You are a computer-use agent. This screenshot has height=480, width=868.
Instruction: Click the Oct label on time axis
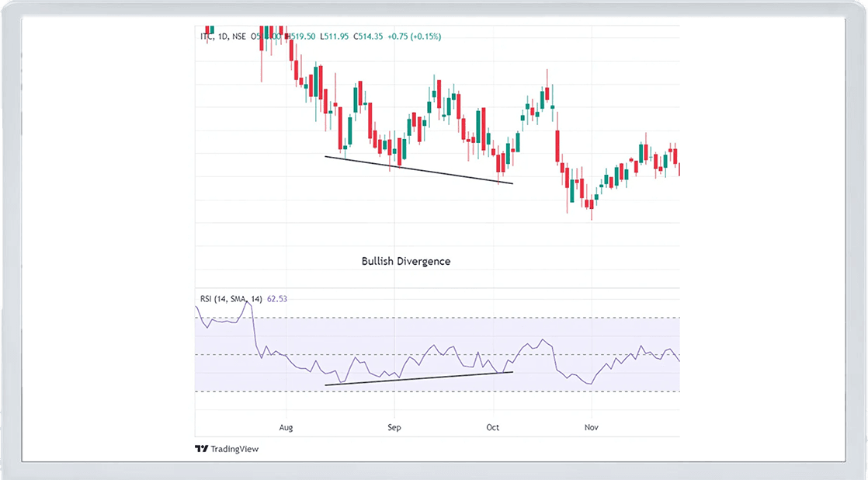pyautogui.click(x=493, y=427)
